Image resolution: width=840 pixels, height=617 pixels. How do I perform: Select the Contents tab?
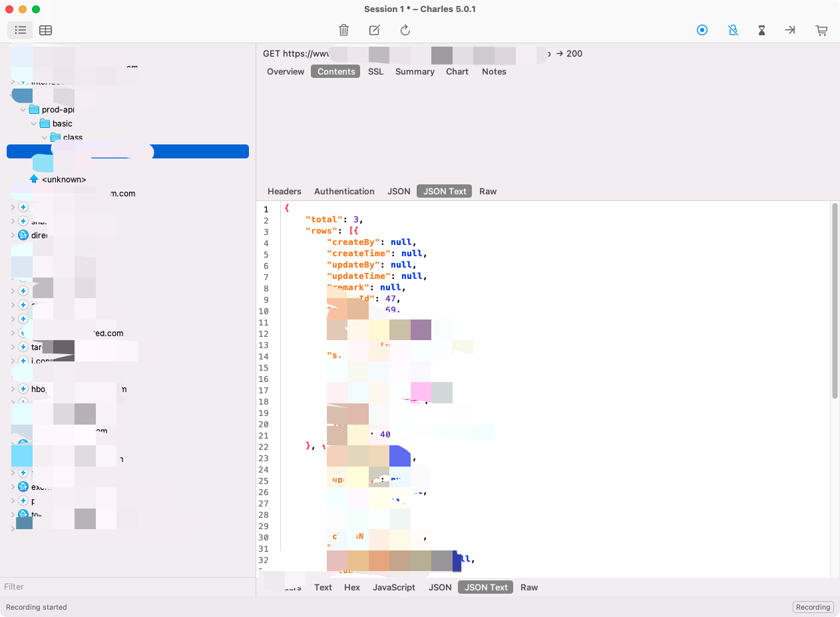[x=336, y=71]
